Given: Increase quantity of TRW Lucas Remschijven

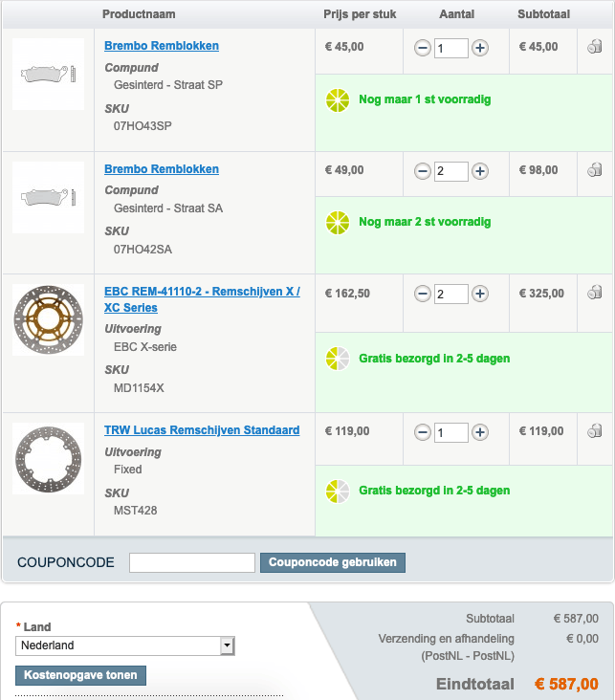Looking at the screenshot, I should pyautogui.click(x=480, y=433).
